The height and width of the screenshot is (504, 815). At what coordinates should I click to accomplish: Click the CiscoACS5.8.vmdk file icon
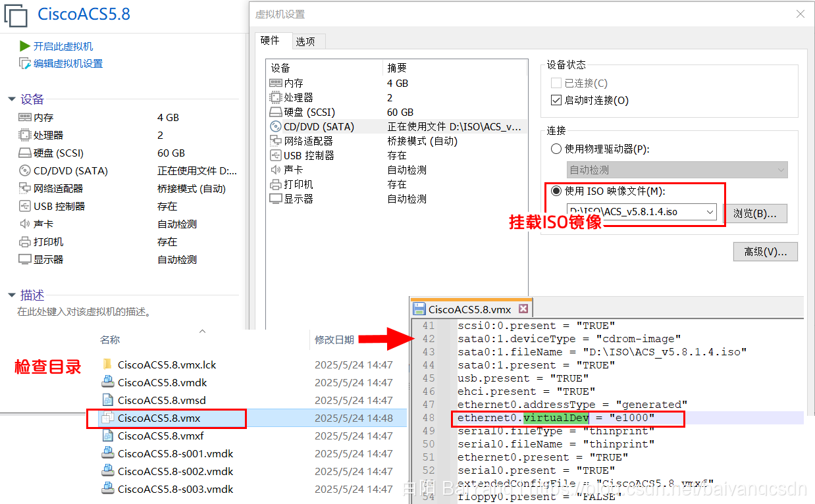pyautogui.click(x=108, y=382)
